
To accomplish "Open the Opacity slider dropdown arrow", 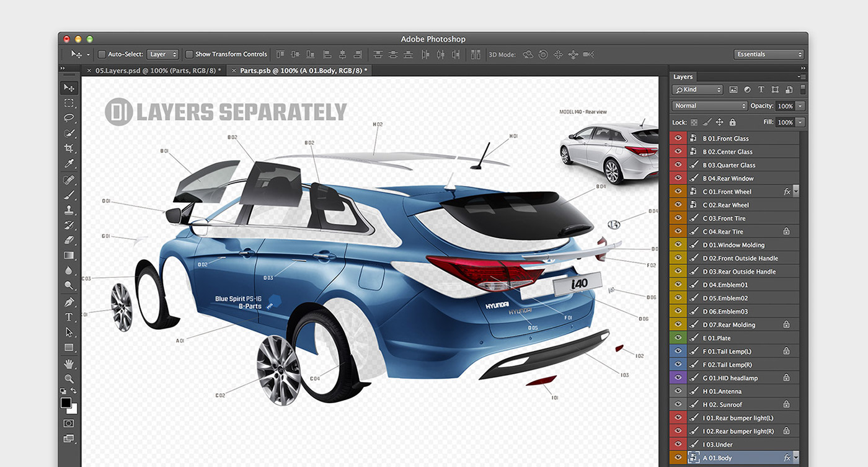I will tap(800, 106).
